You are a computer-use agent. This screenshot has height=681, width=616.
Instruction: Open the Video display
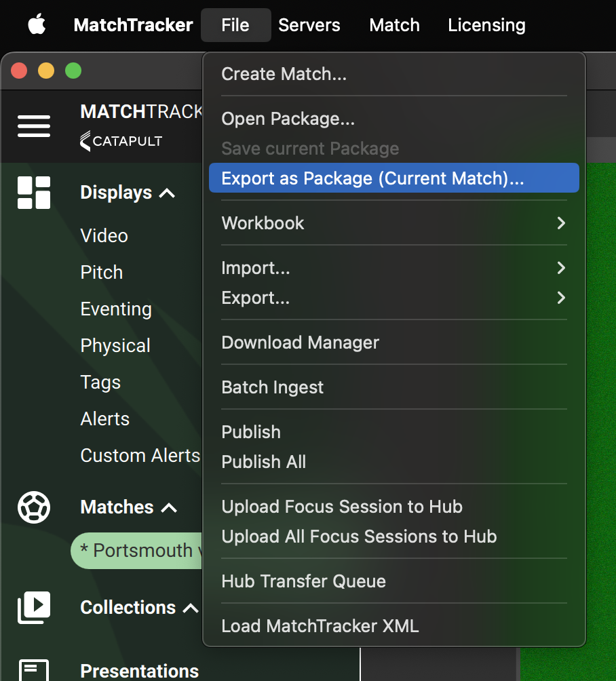point(104,236)
